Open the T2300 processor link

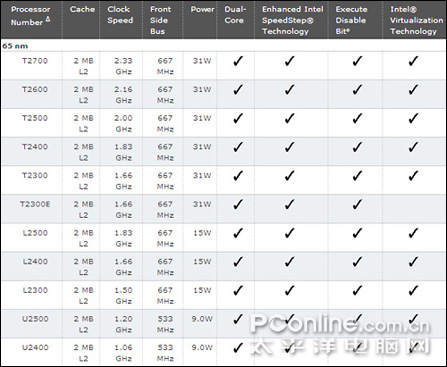pyautogui.click(x=35, y=175)
